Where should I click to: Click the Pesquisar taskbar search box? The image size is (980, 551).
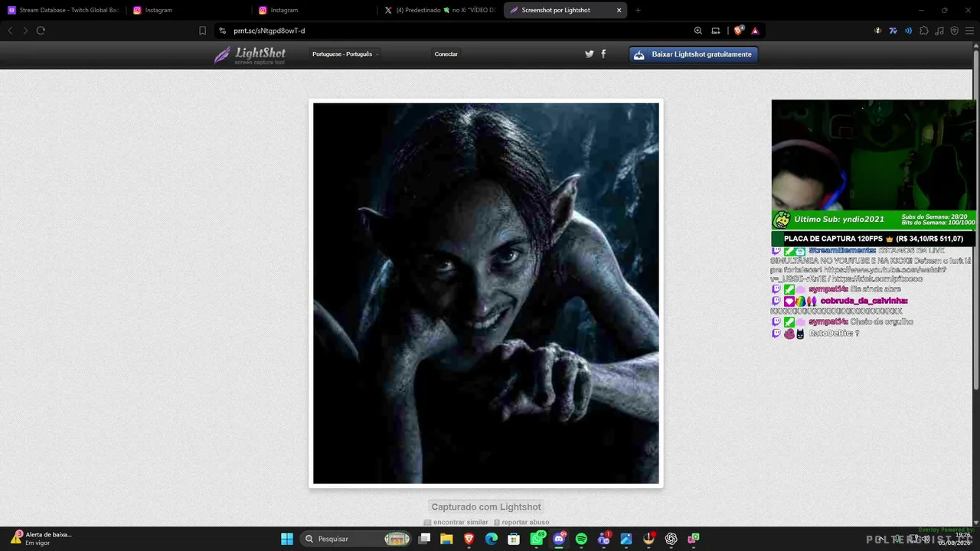[355, 539]
